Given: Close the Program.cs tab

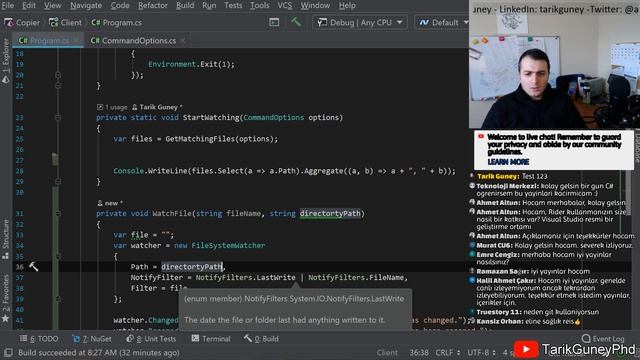Looking at the screenshot, I should point(76,40).
